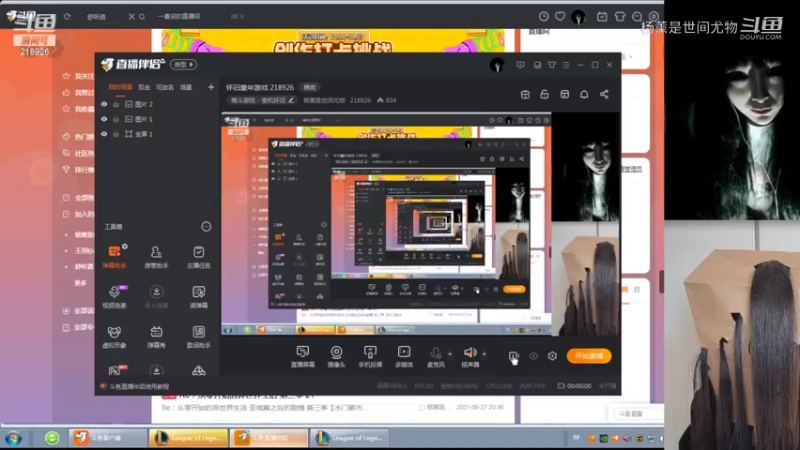This screenshot has width=800, height=450.
Task: Toggle visibility of the 图片 2 layer
Action: click(104, 104)
